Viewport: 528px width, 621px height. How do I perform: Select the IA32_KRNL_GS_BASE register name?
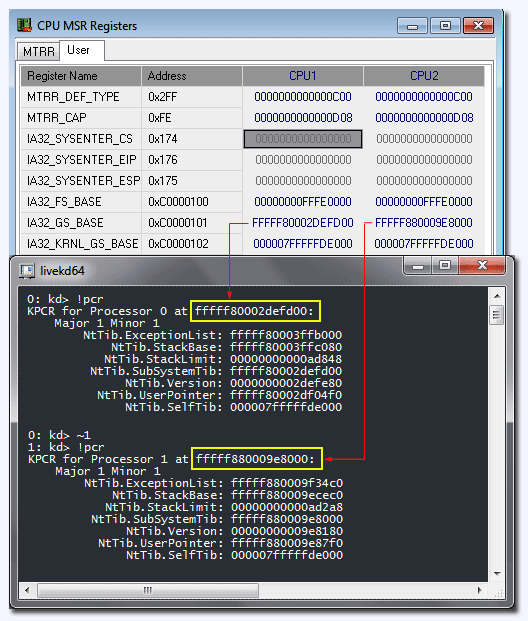(x=81, y=244)
